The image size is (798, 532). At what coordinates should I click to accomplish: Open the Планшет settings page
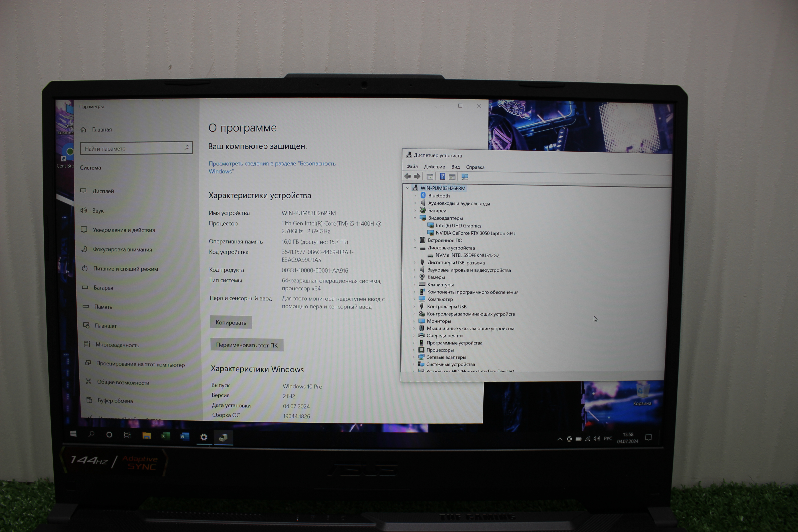pyautogui.click(x=100, y=326)
